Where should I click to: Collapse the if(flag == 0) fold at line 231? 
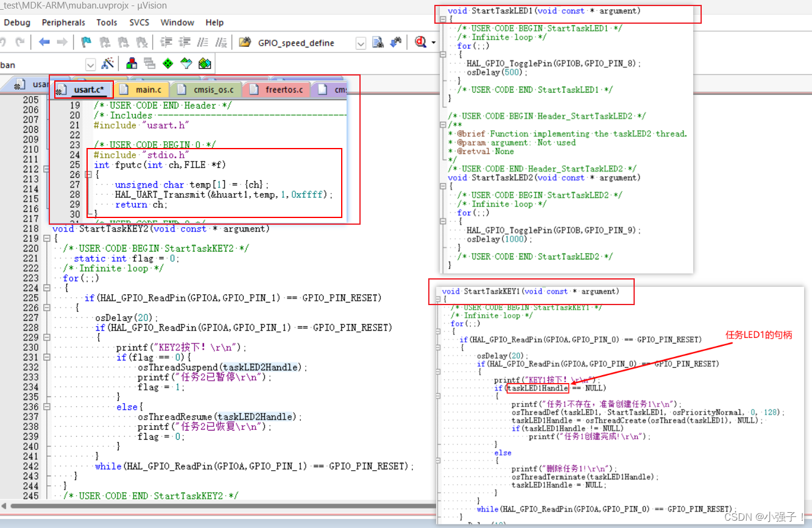pos(46,357)
